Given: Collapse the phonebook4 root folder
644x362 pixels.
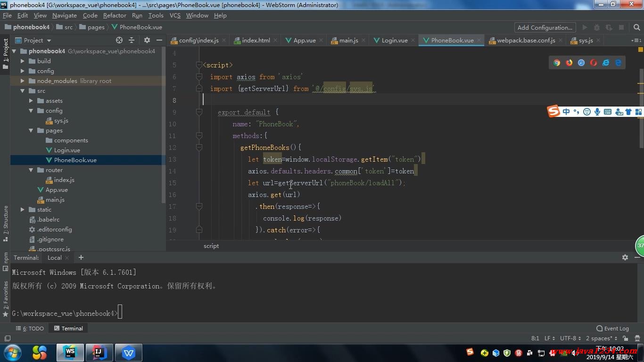Looking at the screenshot, I should 14,51.
